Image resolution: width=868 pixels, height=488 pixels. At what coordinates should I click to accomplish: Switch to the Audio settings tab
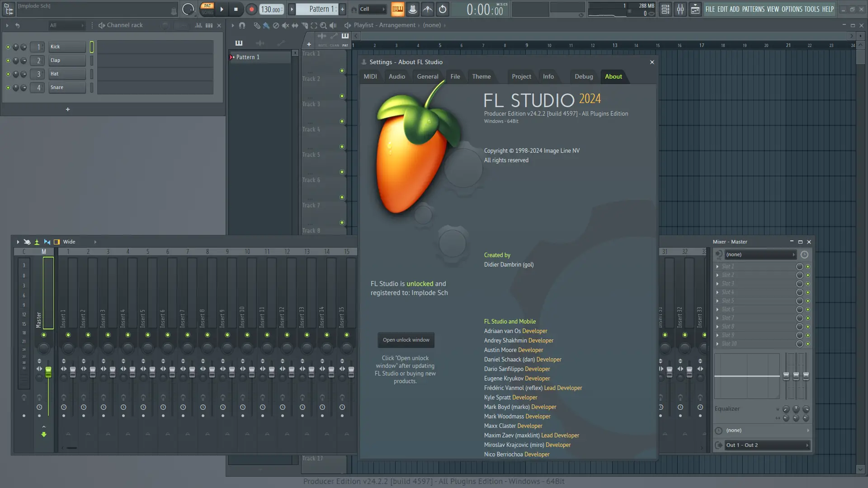click(x=396, y=76)
